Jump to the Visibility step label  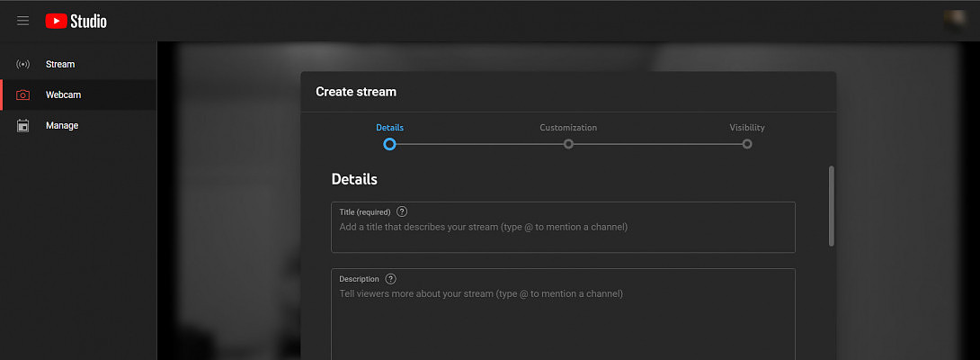click(x=747, y=128)
